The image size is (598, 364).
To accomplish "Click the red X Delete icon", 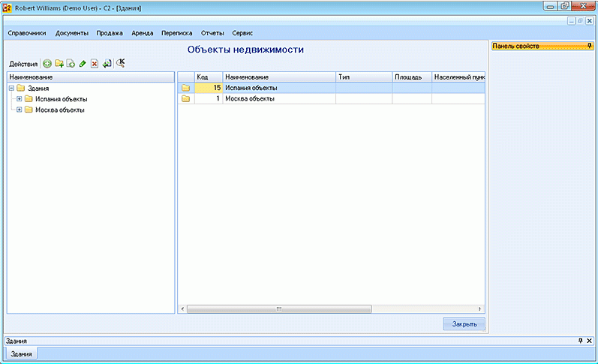I will (95, 64).
